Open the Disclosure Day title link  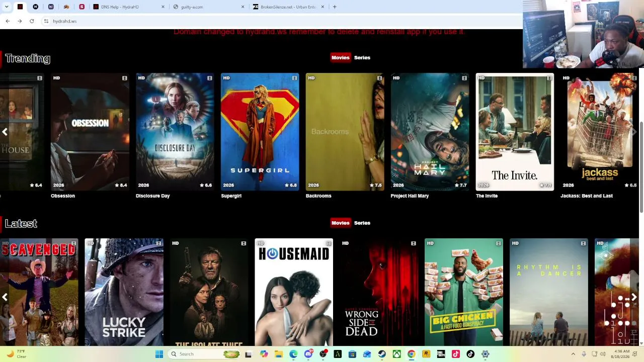pyautogui.click(x=153, y=196)
